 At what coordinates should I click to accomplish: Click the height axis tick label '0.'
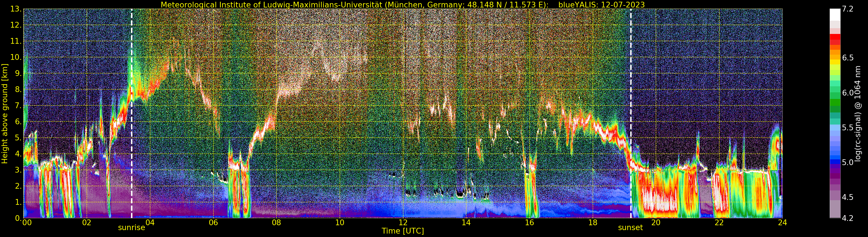pyautogui.click(x=18, y=218)
